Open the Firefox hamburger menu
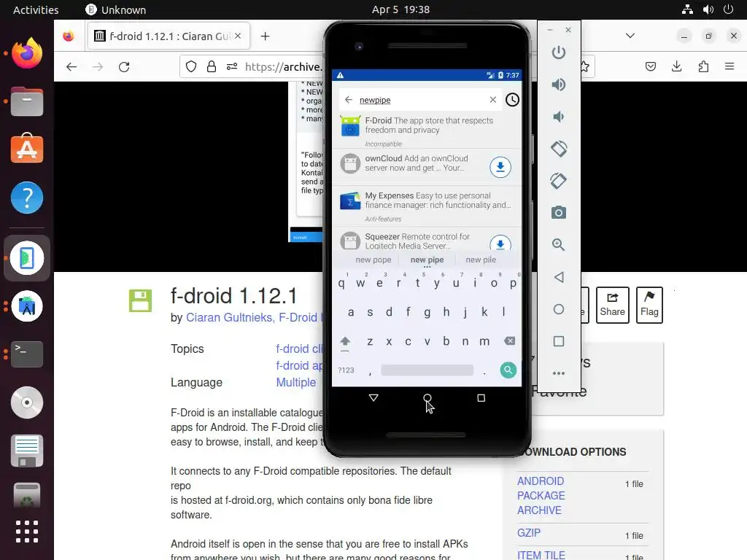 [x=729, y=66]
